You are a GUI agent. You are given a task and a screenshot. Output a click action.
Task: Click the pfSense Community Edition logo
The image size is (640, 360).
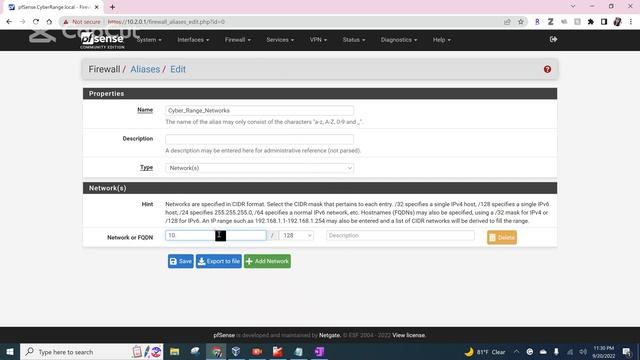coord(102,40)
